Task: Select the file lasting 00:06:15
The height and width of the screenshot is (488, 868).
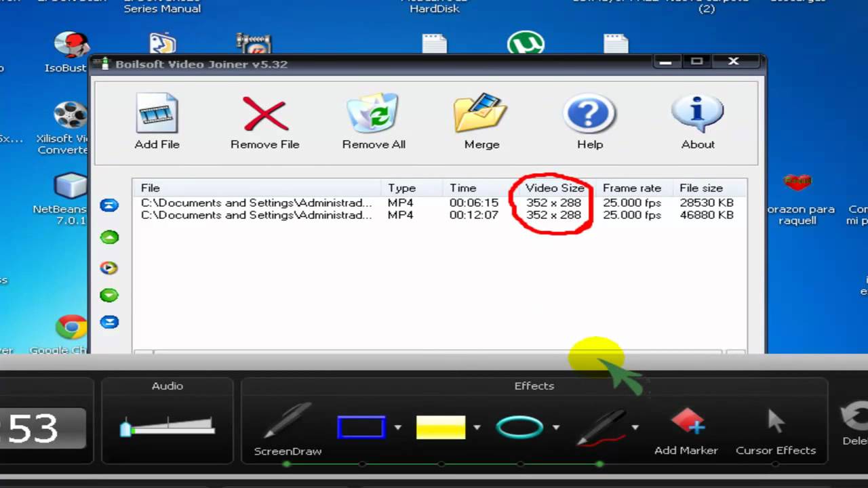Action: coord(439,203)
